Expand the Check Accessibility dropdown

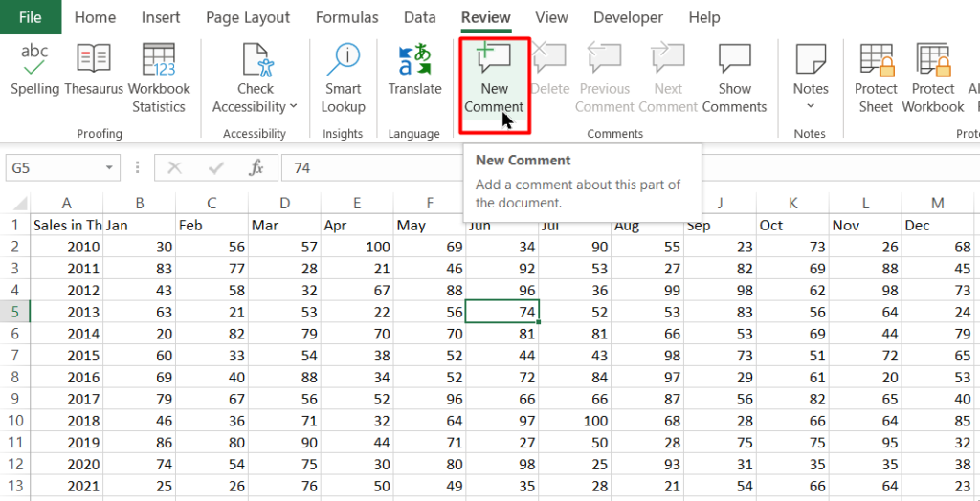[293, 107]
